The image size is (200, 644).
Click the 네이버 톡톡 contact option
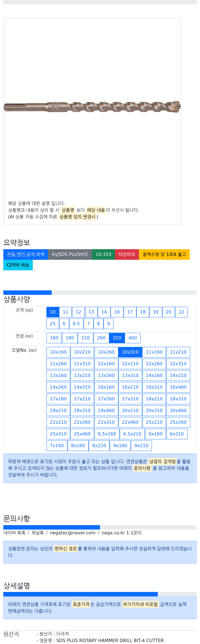coord(14,533)
